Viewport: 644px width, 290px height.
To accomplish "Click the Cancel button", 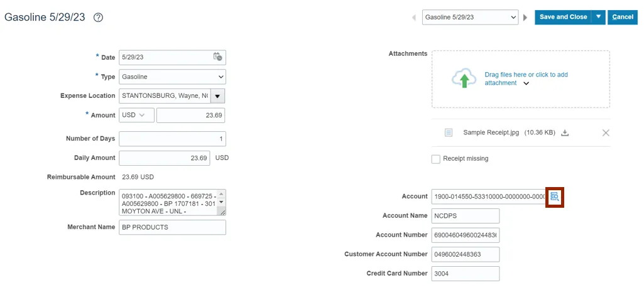I will [x=623, y=17].
